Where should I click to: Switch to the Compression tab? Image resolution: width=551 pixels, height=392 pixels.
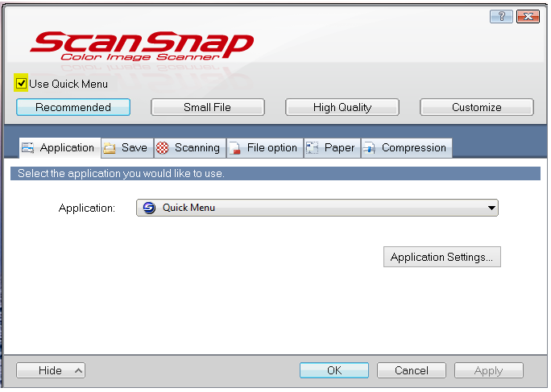click(407, 148)
